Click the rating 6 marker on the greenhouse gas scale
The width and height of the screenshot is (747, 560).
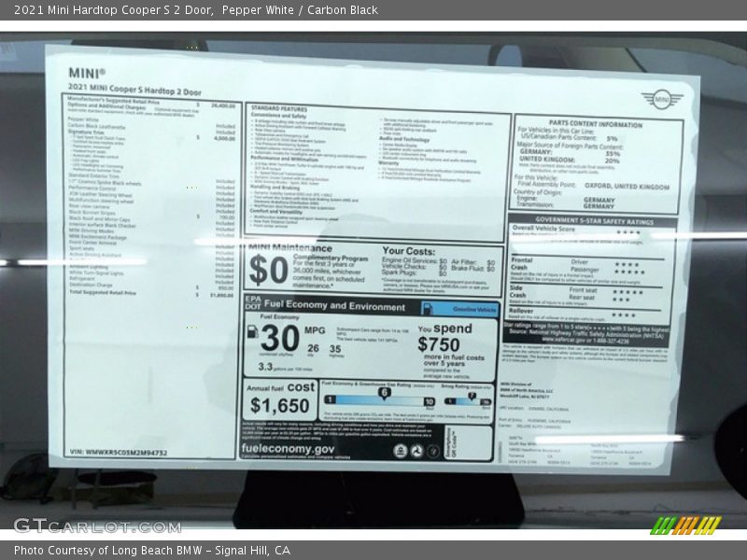click(x=384, y=393)
